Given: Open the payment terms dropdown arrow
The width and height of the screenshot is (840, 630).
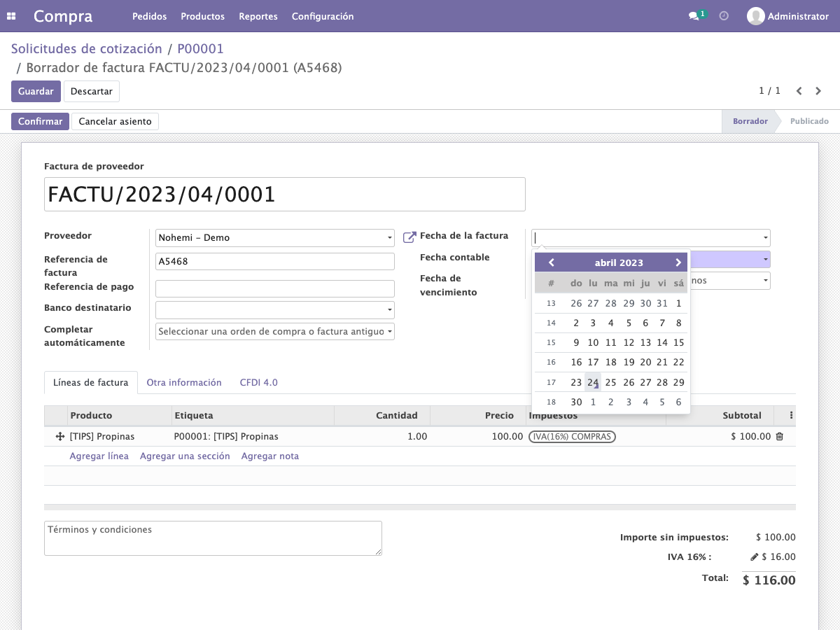Looking at the screenshot, I should (x=766, y=281).
